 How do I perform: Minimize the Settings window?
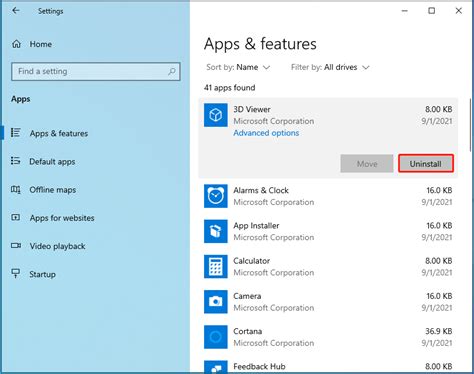coord(405,11)
